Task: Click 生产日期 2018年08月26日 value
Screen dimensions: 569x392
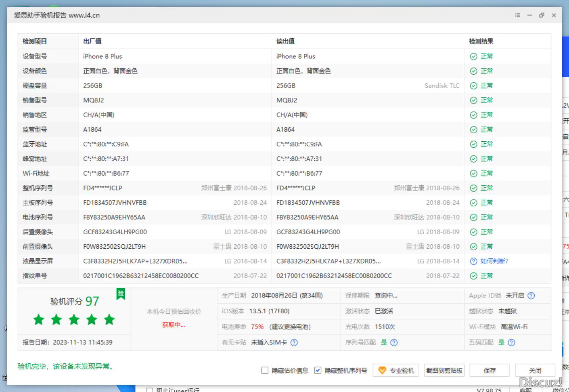Action: [287, 296]
